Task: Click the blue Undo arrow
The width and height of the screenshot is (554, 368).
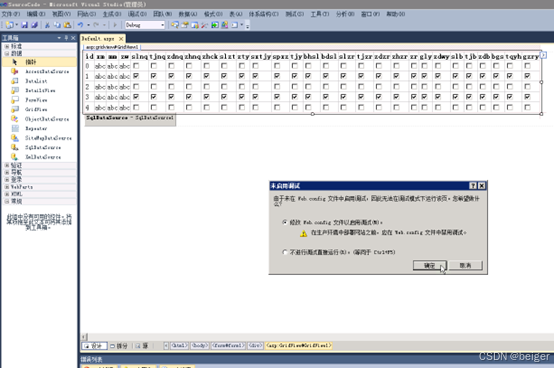Action: (x=81, y=25)
